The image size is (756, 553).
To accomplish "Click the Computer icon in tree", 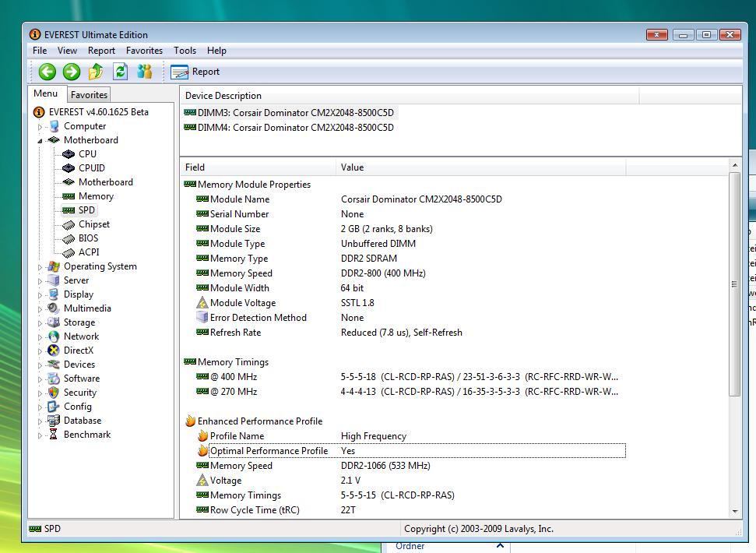I will [54, 126].
